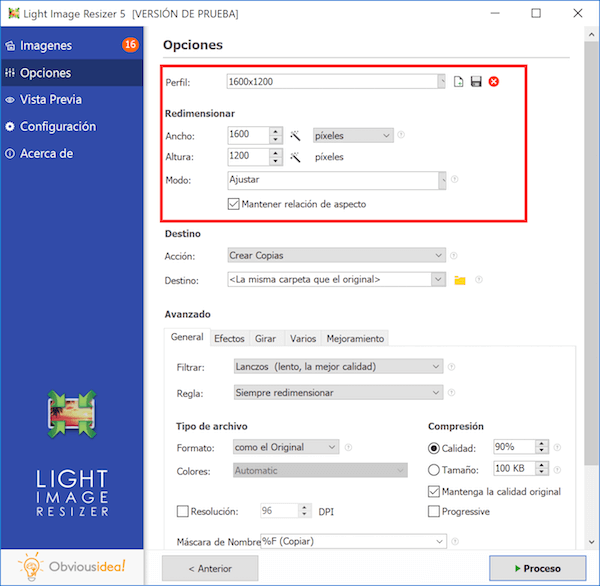Click help icon beside Máscara de Nombre
Screen dimensions: 600x586
point(455,541)
